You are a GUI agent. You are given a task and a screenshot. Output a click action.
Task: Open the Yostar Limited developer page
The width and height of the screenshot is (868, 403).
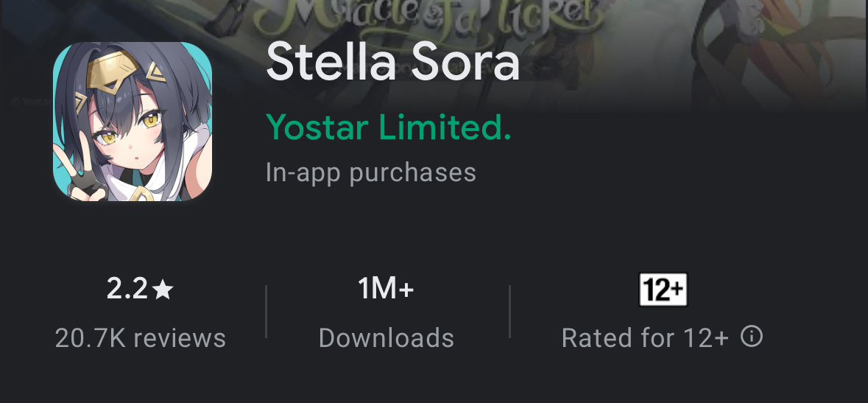(388, 127)
